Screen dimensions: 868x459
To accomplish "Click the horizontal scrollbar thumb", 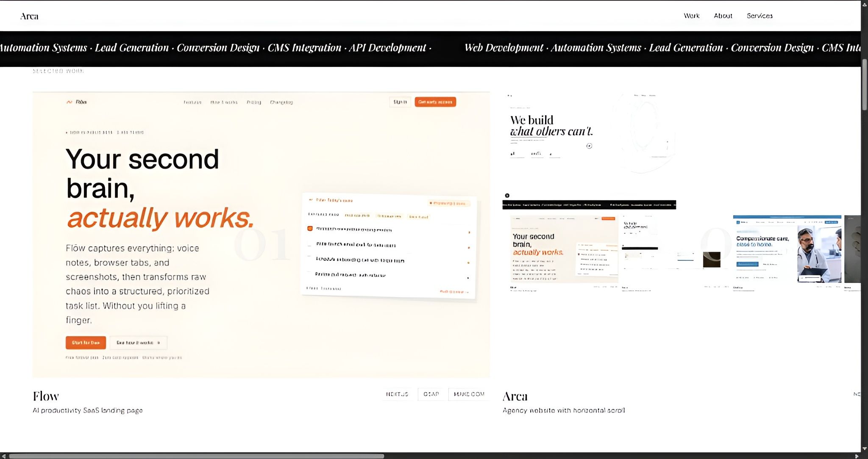I will tap(196, 456).
